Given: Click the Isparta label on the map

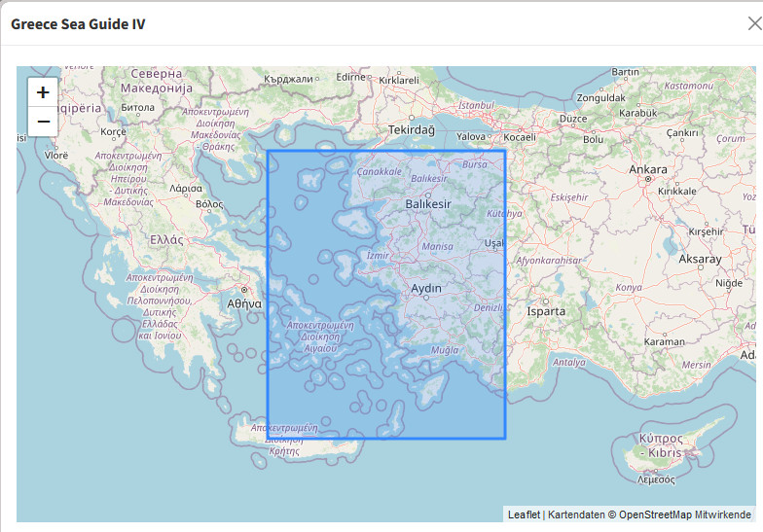Looking at the screenshot, I should [546, 311].
